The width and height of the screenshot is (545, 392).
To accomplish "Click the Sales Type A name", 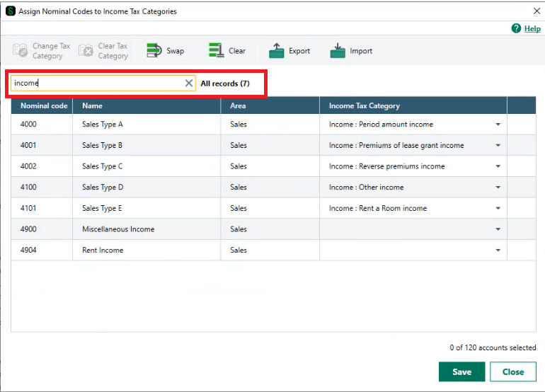I will (103, 125).
